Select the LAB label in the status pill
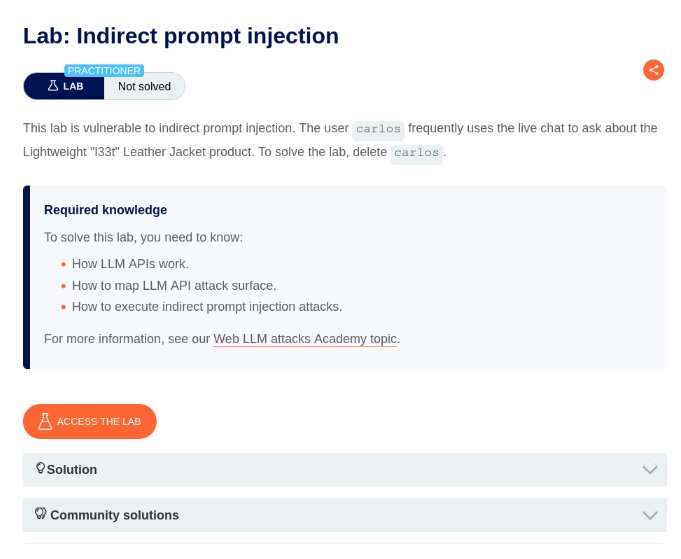This screenshot has height=559, width=681. (x=73, y=86)
